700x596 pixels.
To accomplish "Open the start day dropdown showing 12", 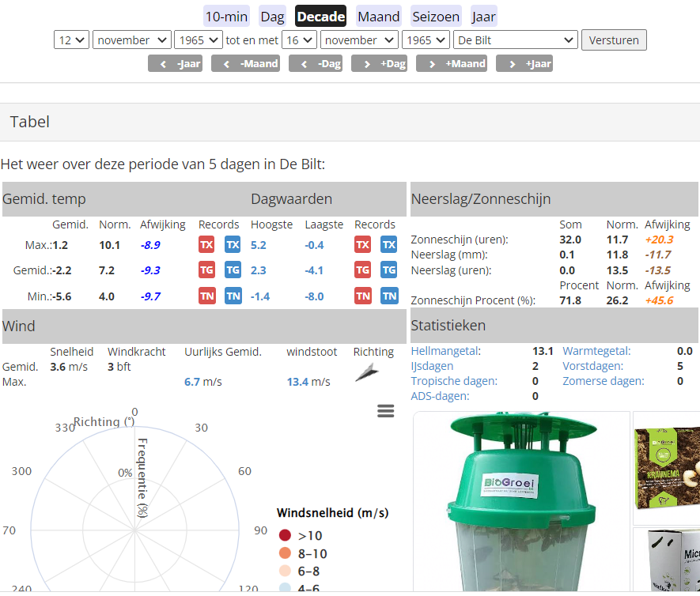I will coord(71,40).
